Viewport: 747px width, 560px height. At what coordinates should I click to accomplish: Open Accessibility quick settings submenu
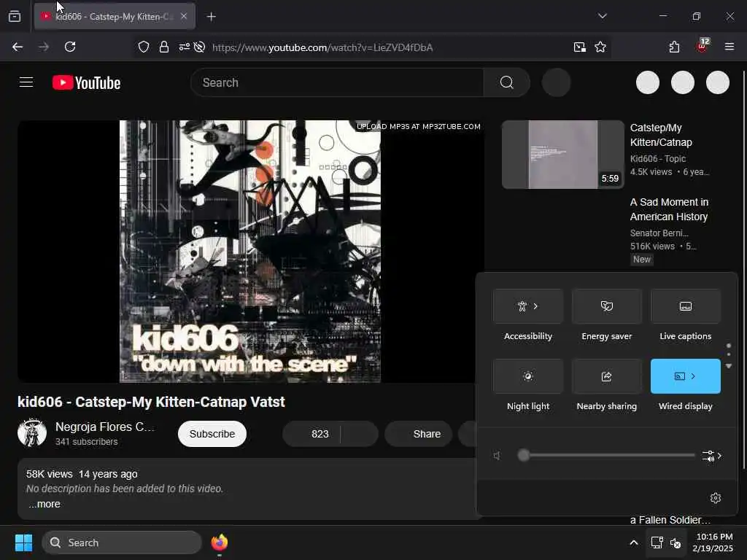528,306
